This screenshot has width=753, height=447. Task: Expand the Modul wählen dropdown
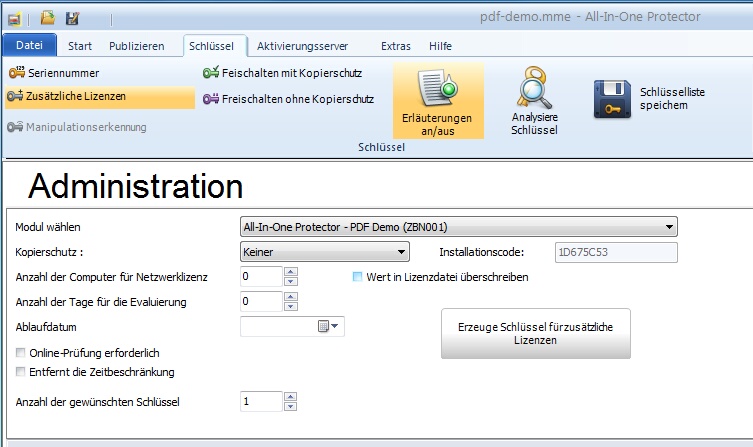click(x=669, y=227)
